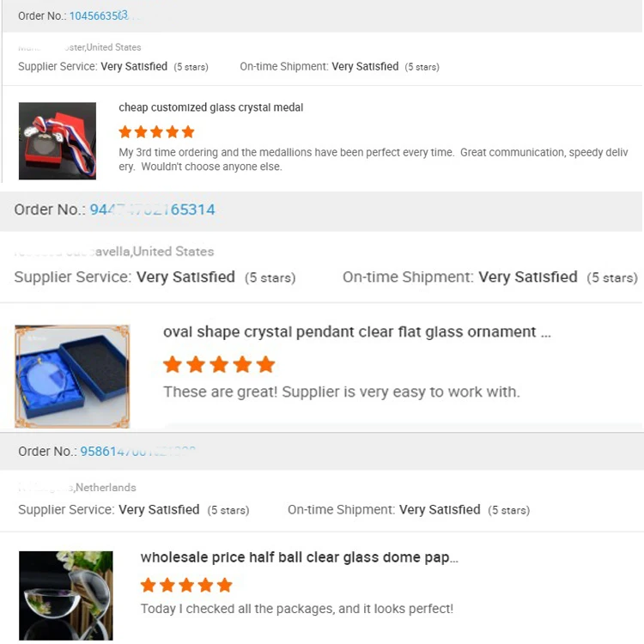Click the orange star rating for the crystal medal
The width and height of the screenshot is (644, 644).
[156, 132]
